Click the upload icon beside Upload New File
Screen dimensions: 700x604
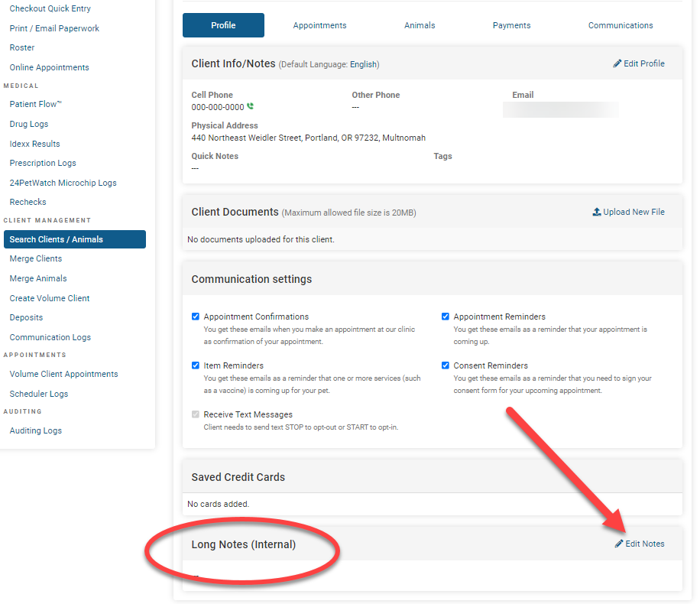[x=597, y=212]
